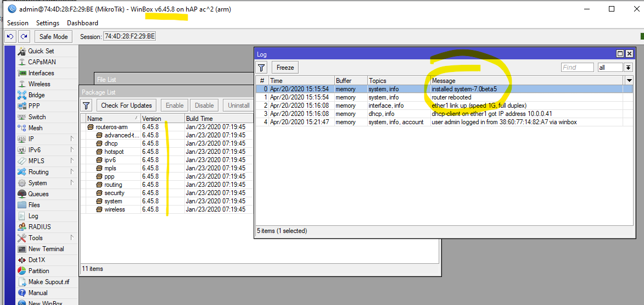Open the Queues section
This screenshot has width=644, height=305.
[38, 194]
